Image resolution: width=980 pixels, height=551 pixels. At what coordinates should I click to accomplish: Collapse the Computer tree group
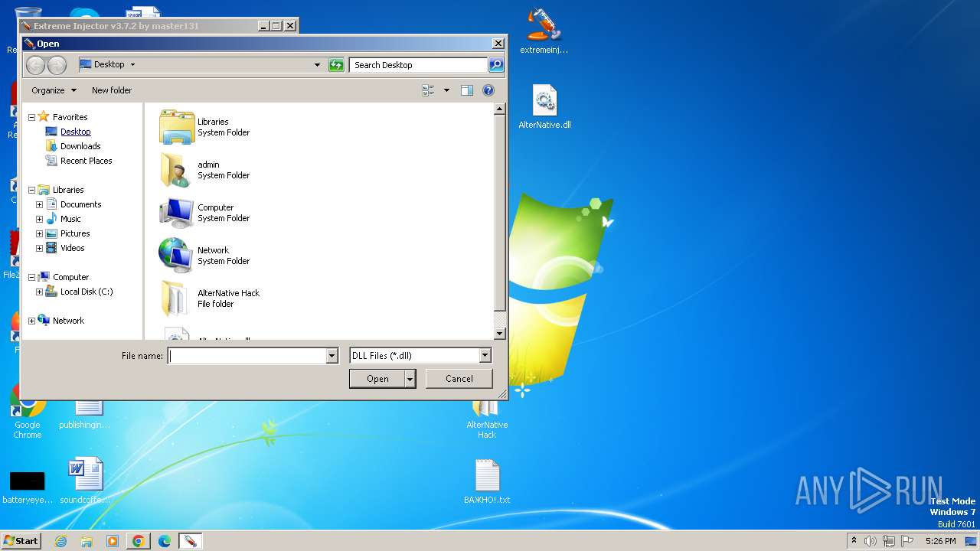31,277
